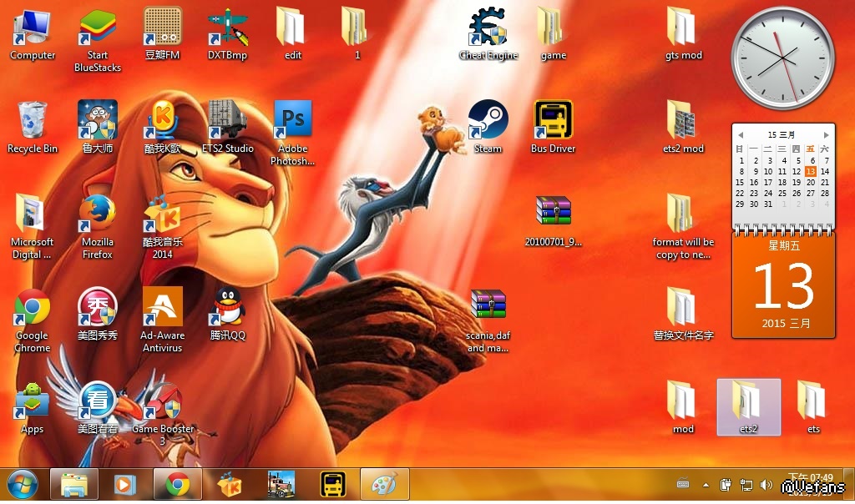Open the 腾讯QQ shortcut

click(x=227, y=315)
